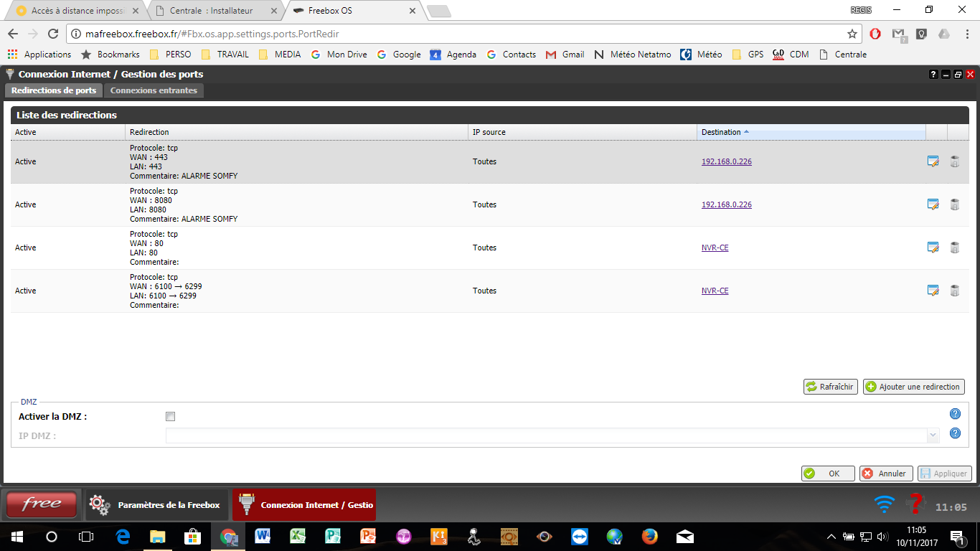The height and width of the screenshot is (551, 980).
Task: Edit the WAN 8080 redirection entry
Action: coord(933,204)
